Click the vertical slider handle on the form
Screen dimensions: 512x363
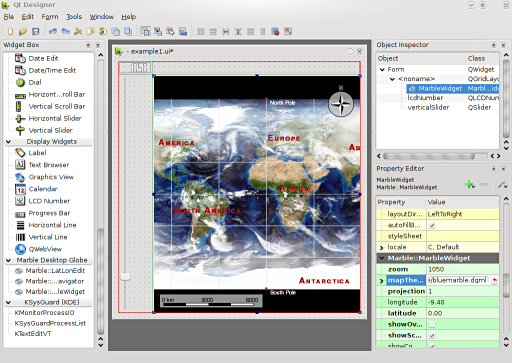(x=125, y=277)
